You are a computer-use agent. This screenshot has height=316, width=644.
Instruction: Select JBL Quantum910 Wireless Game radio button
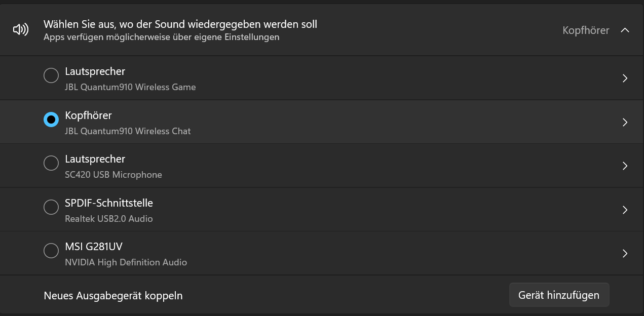51,76
